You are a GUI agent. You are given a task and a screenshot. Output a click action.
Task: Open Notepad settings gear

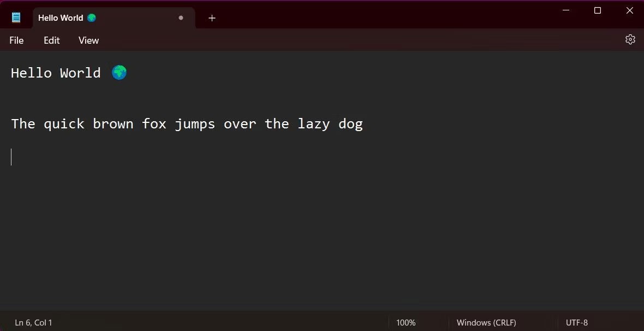(x=630, y=39)
